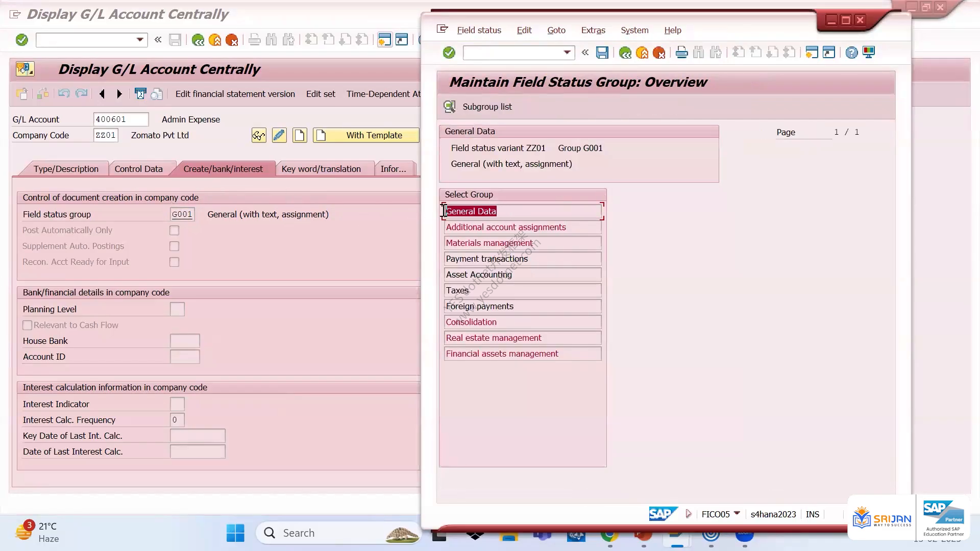Click Generate Shortcut icon in G/L Account window
The height and width of the screenshot is (551, 980).
(402, 40)
